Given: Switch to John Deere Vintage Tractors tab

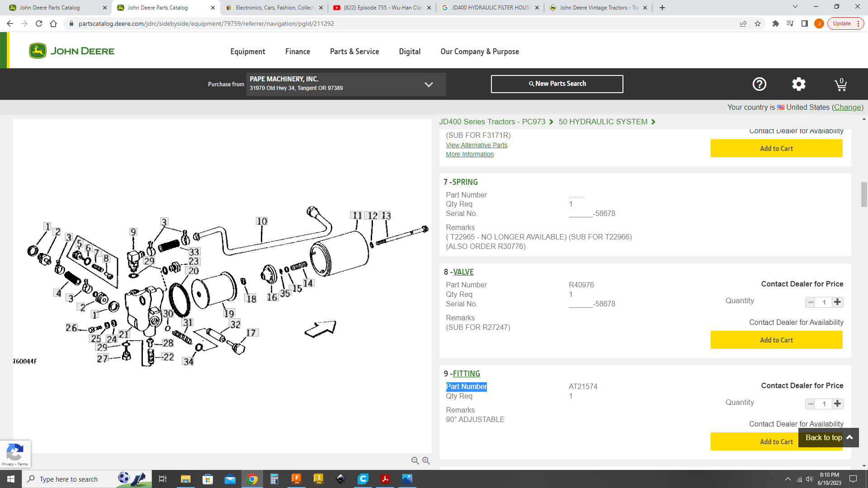Looking at the screenshot, I should coord(598,8).
